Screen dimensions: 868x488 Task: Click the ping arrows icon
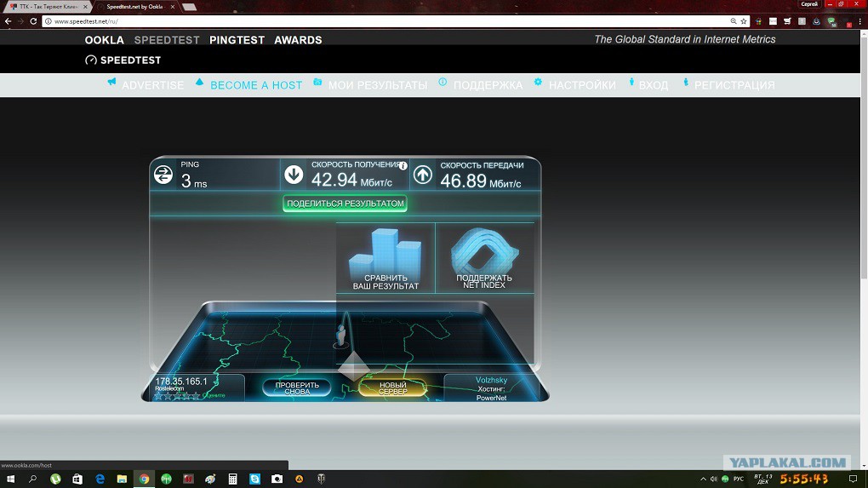pyautogui.click(x=163, y=175)
